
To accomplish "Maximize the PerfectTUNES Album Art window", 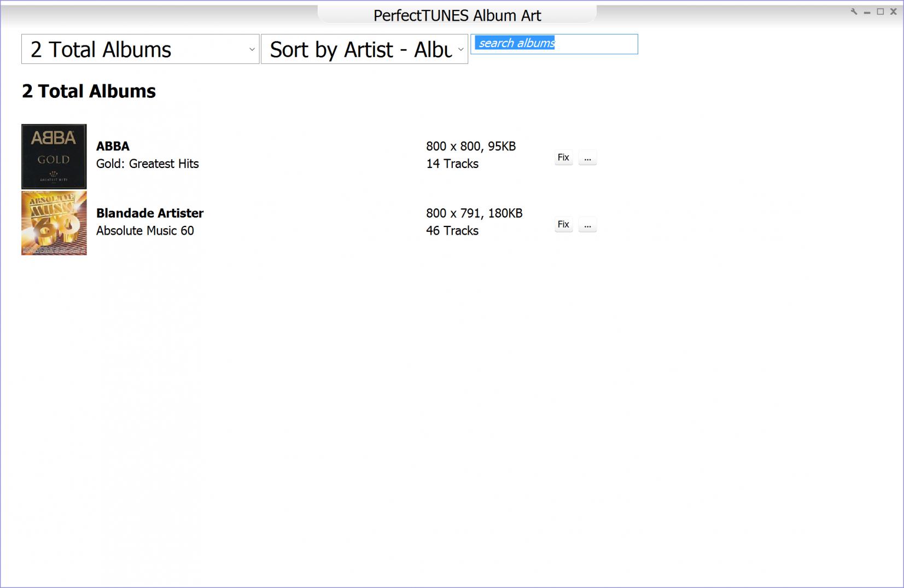I will (880, 11).
